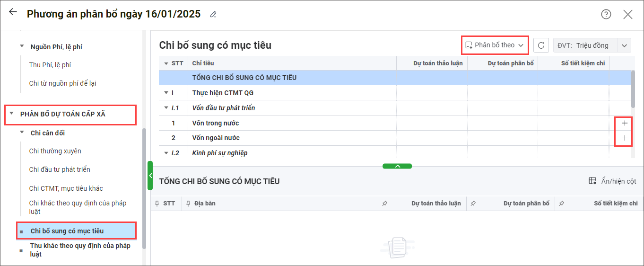Viewport: 644px width, 266px height.
Task: Click the left sidebar vertical scrollbar
Action: click(144, 189)
